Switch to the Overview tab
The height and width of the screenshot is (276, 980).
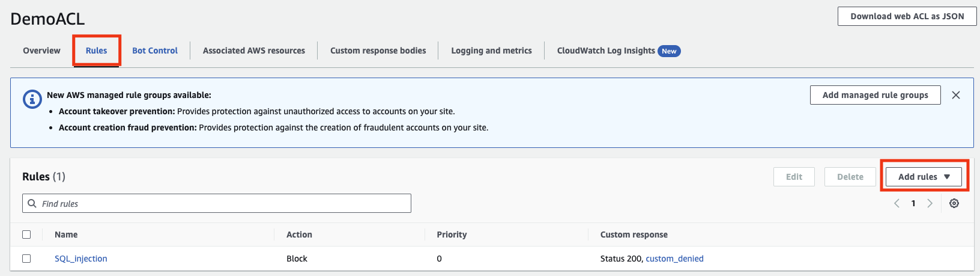tap(41, 51)
